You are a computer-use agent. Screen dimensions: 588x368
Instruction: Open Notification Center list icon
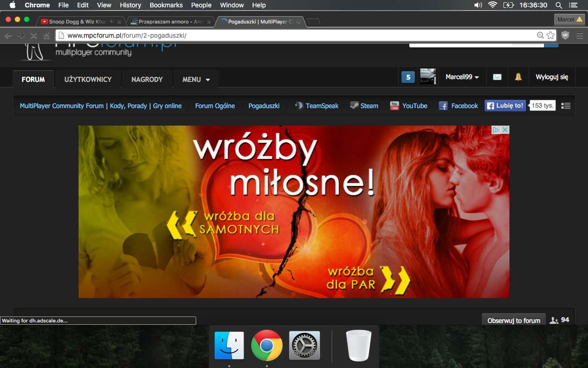click(573, 5)
